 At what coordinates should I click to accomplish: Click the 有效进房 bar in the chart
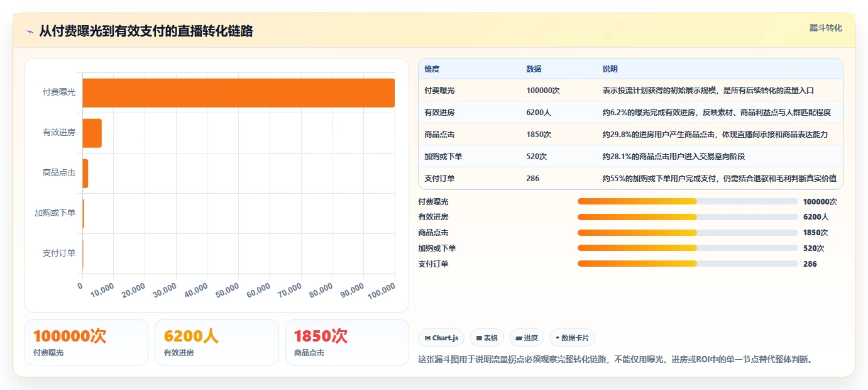click(x=92, y=133)
